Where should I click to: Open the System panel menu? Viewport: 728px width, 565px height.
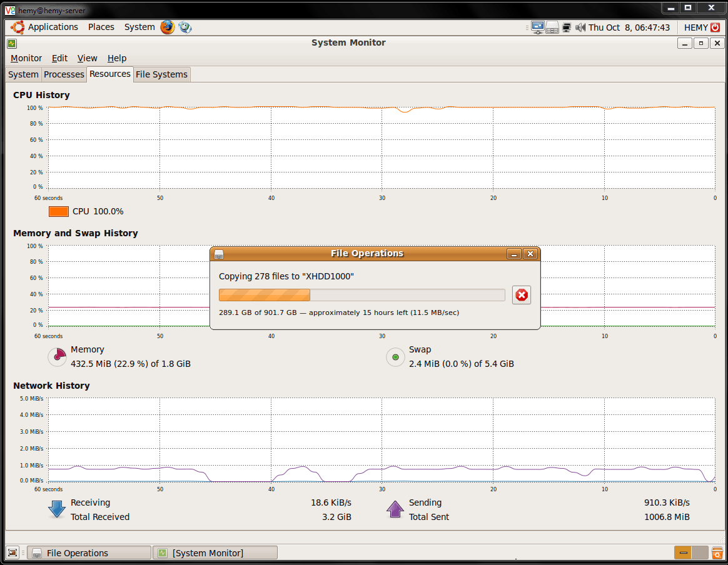pyautogui.click(x=139, y=27)
